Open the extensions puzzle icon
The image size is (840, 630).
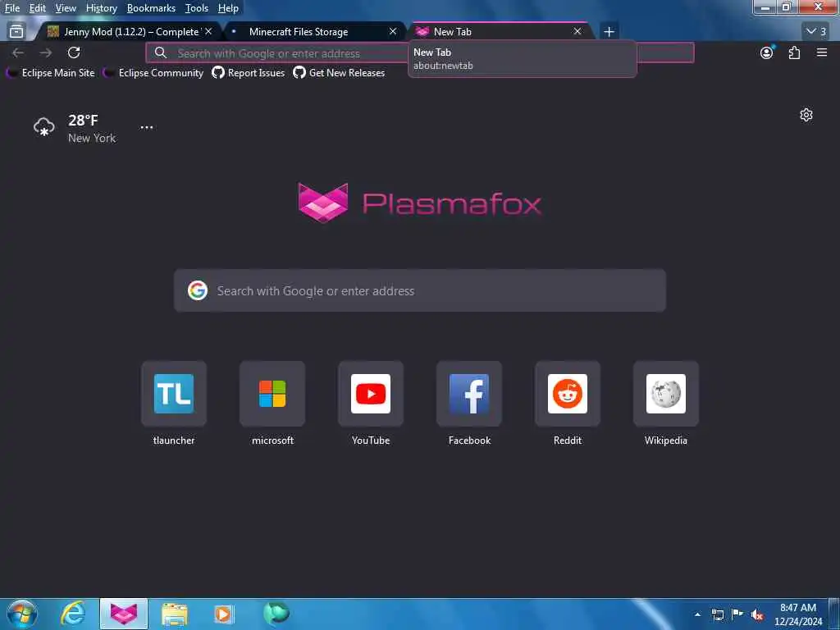[794, 52]
